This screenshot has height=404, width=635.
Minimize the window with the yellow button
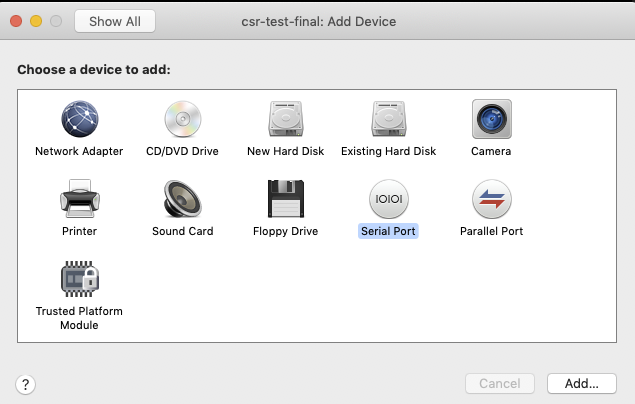pyautogui.click(x=36, y=21)
